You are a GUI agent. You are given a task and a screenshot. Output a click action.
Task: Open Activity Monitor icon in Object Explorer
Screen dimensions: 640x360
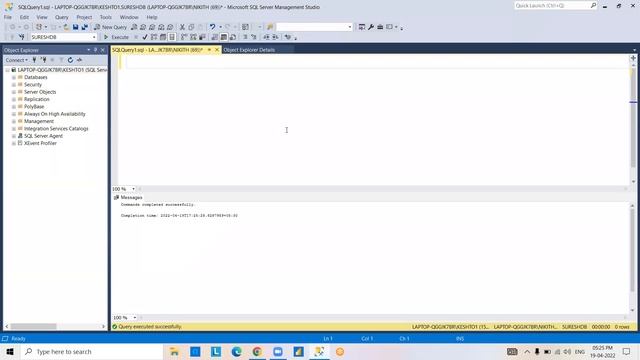(x=79, y=60)
